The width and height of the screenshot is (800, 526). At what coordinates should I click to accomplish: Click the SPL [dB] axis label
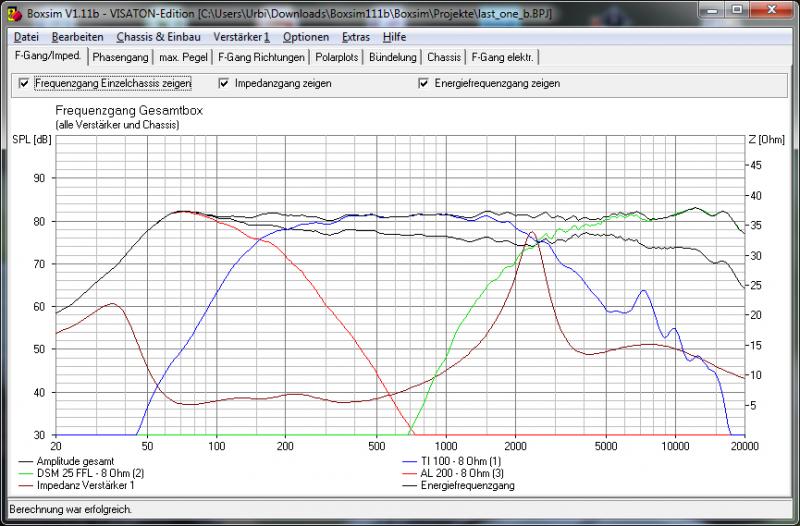coord(32,140)
